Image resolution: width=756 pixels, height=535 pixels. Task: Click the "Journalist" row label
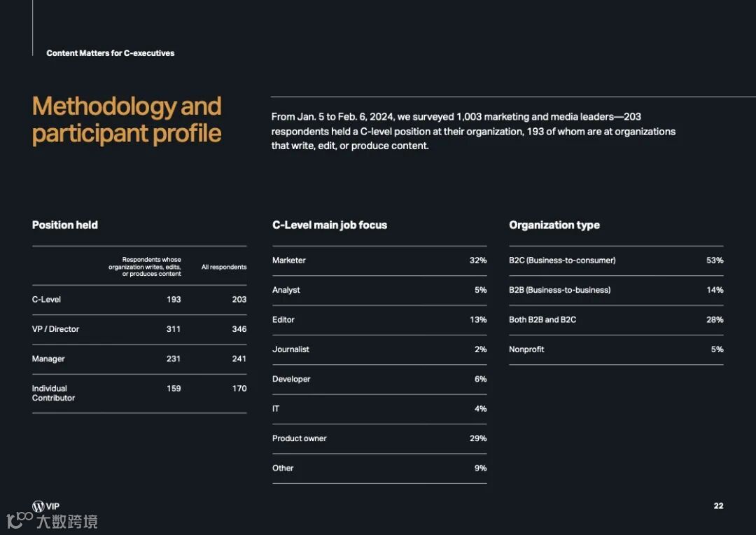click(290, 349)
